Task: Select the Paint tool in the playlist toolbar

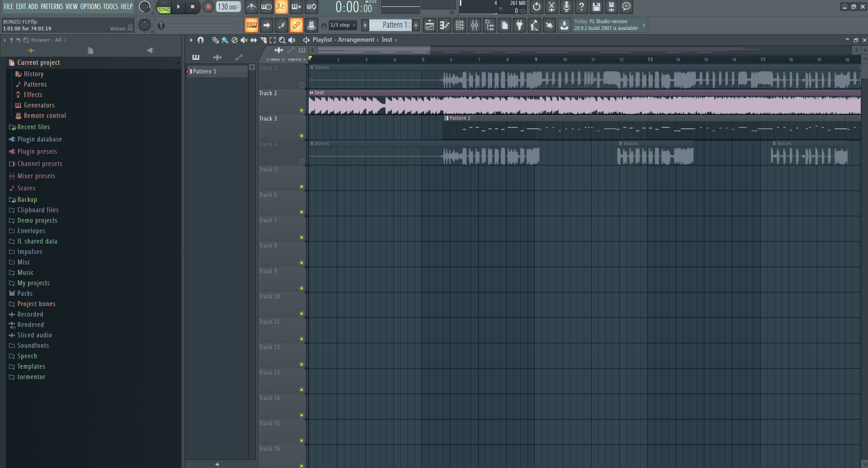Action: click(x=225, y=40)
